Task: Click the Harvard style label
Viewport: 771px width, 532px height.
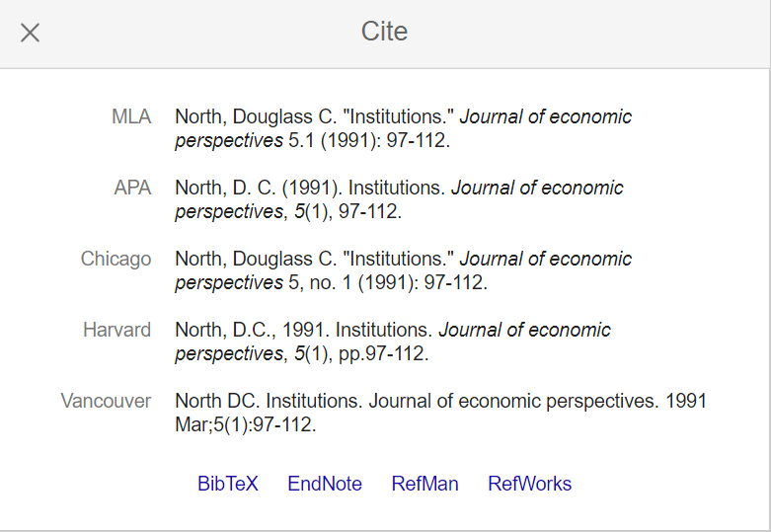Action: (117, 330)
